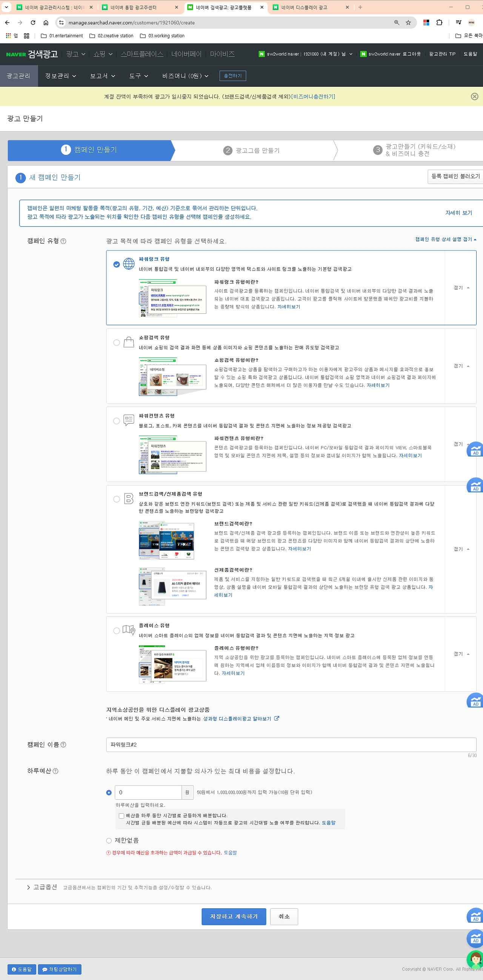Open 마이비즈 in the top header

222,54
